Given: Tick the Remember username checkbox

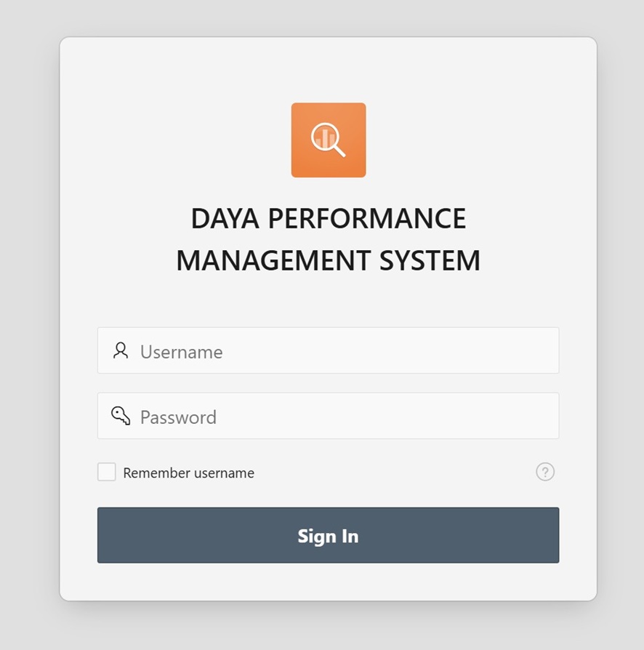Looking at the screenshot, I should click(107, 472).
